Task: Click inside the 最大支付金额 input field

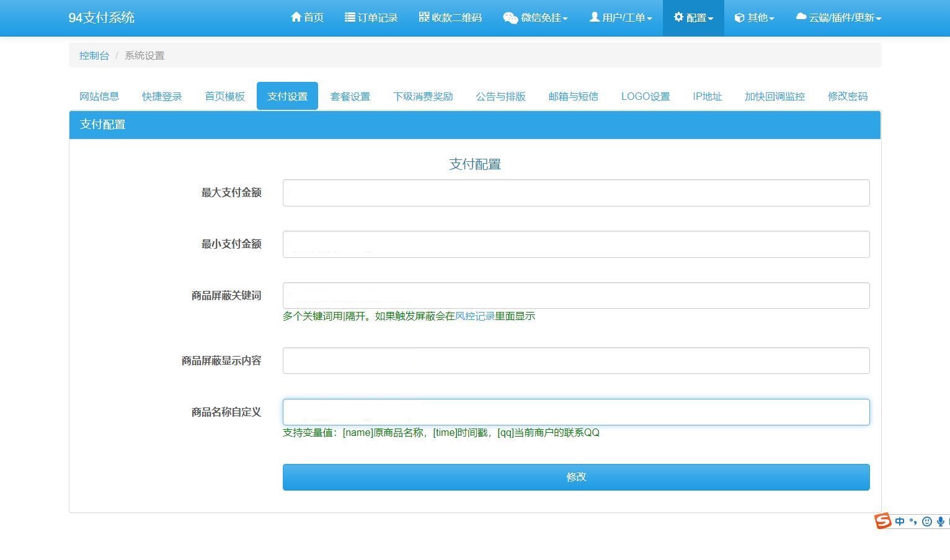Action: 575,192
